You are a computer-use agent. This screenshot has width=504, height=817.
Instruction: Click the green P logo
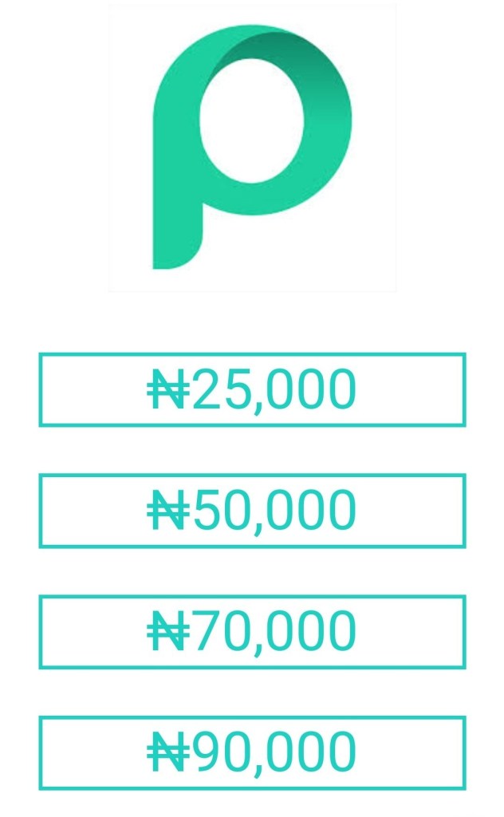pos(252,147)
